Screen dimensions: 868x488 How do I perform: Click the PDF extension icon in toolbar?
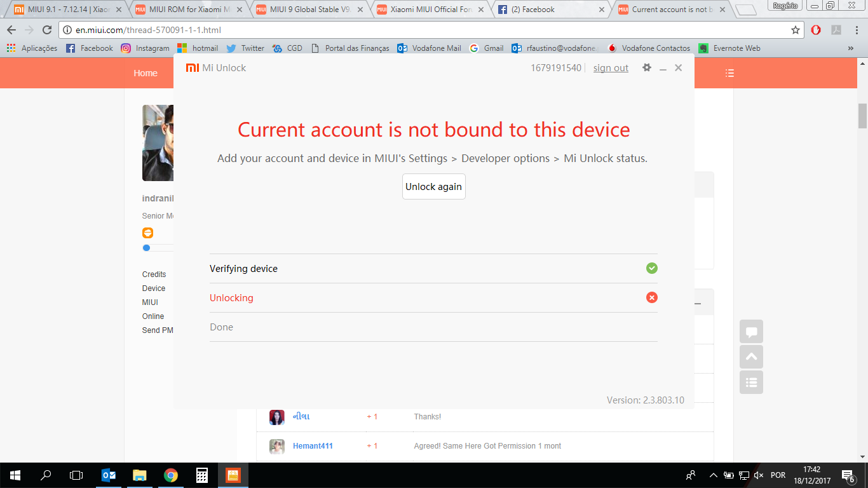tap(836, 30)
